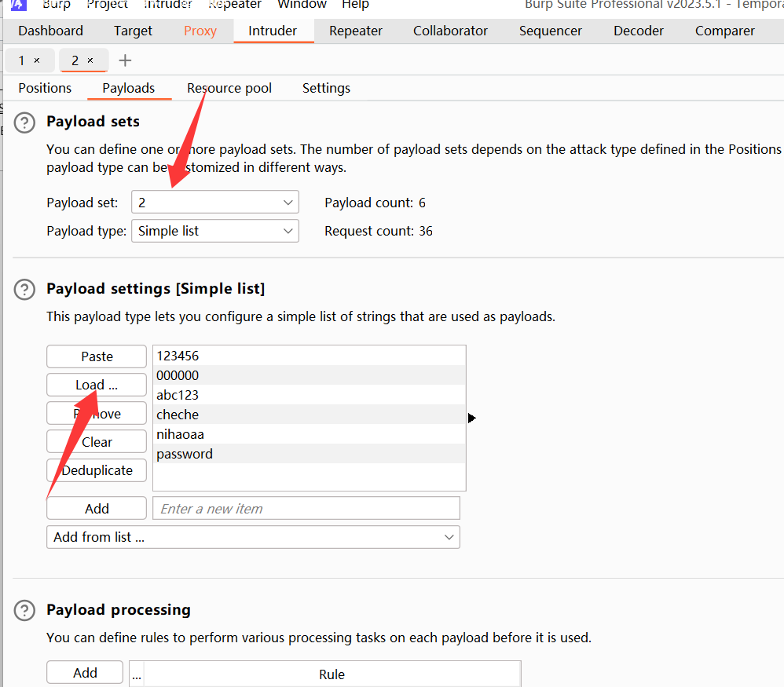Screen dimensions: 784x687
Task: Close Intruder attack tab 2
Action: pos(90,60)
